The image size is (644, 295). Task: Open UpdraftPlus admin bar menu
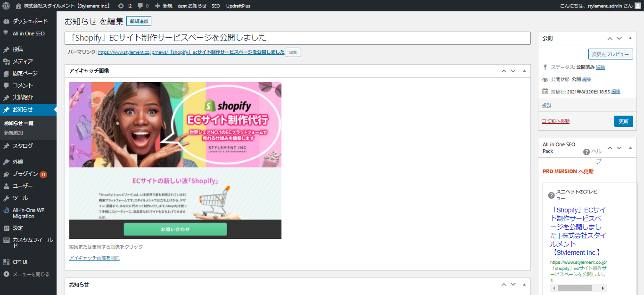[238, 6]
